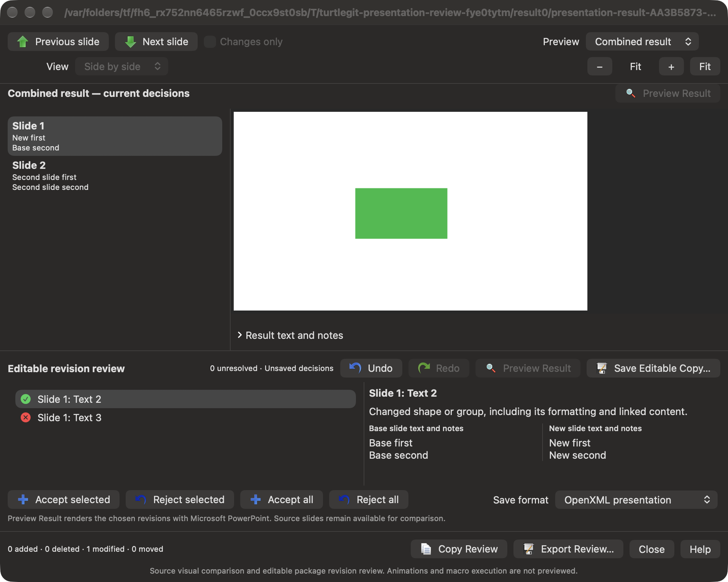This screenshot has width=728, height=582.
Task: Zoom in with the plus button
Action: pos(671,67)
